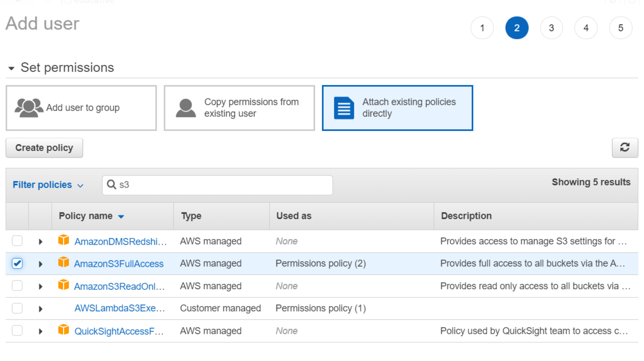
Task: Click 'Policy used by QuickSight team' description
Action: click(534, 331)
